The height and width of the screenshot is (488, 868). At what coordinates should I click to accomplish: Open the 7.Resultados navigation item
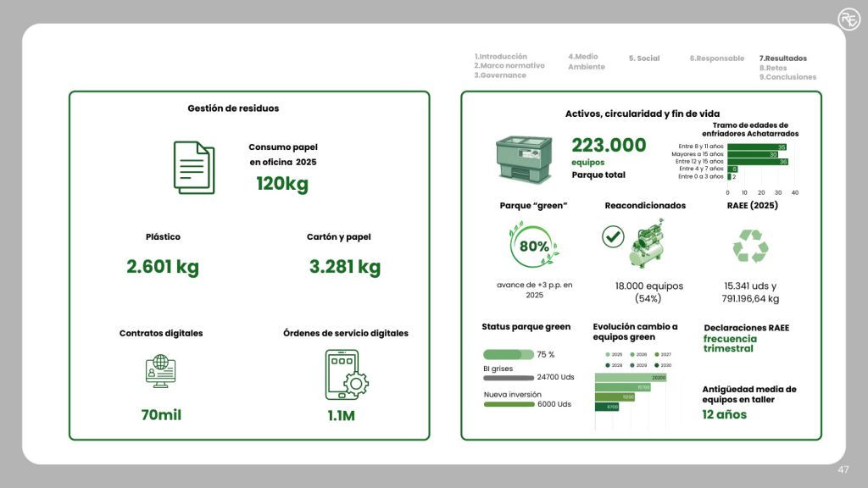(x=782, y=58)
